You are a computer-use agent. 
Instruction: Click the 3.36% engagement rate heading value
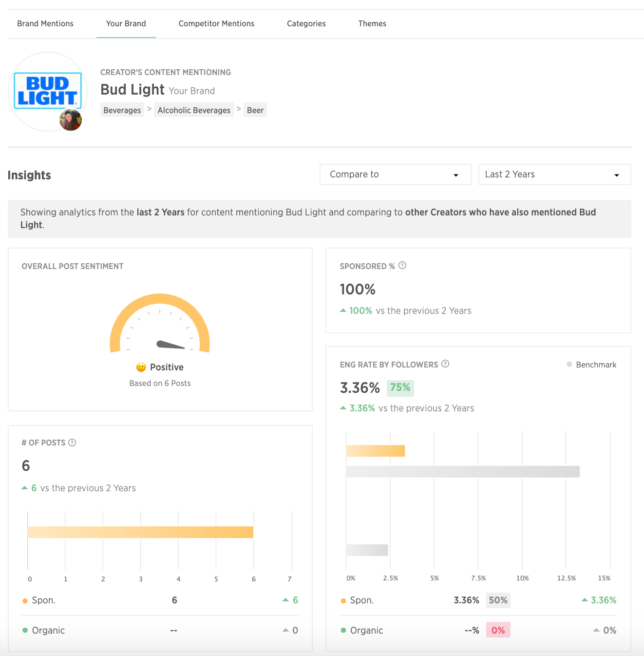point(360,388)
